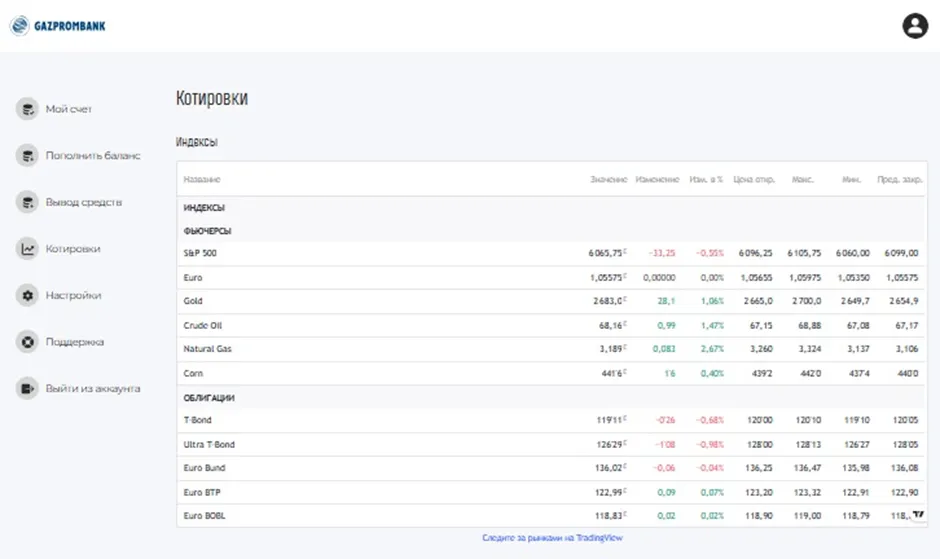Click the Настройки gear icon
This screenshot has height=559, width=940.
(27, 295)
